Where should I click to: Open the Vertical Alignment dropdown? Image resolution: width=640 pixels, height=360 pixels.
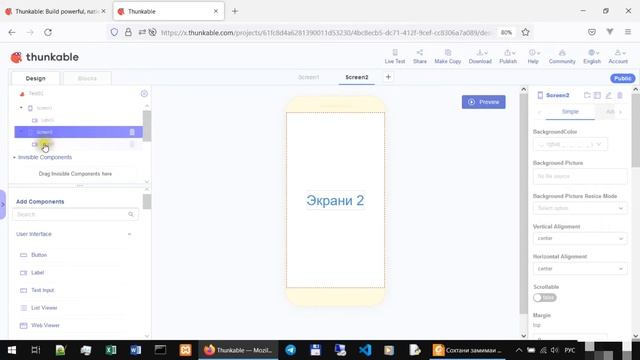click(580, 238)
